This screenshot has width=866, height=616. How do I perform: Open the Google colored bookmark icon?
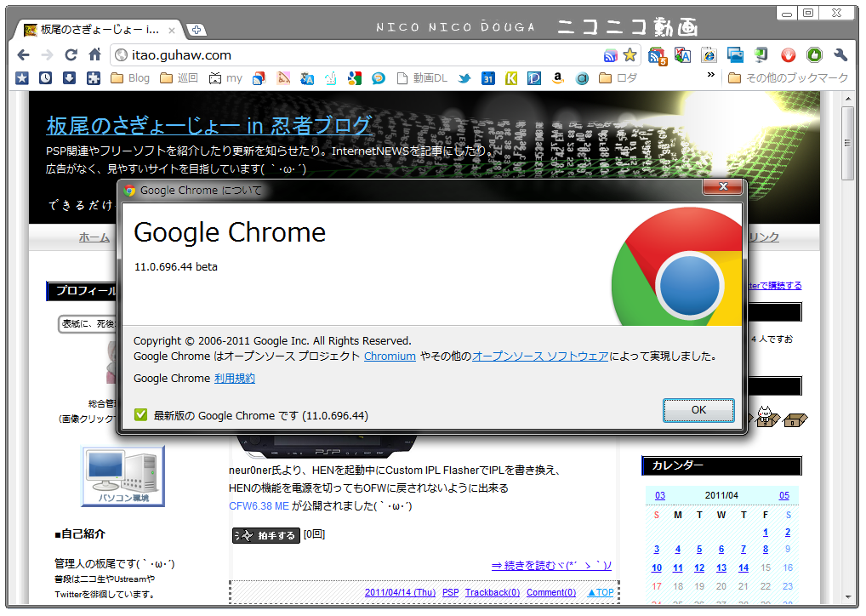[355, 78]
